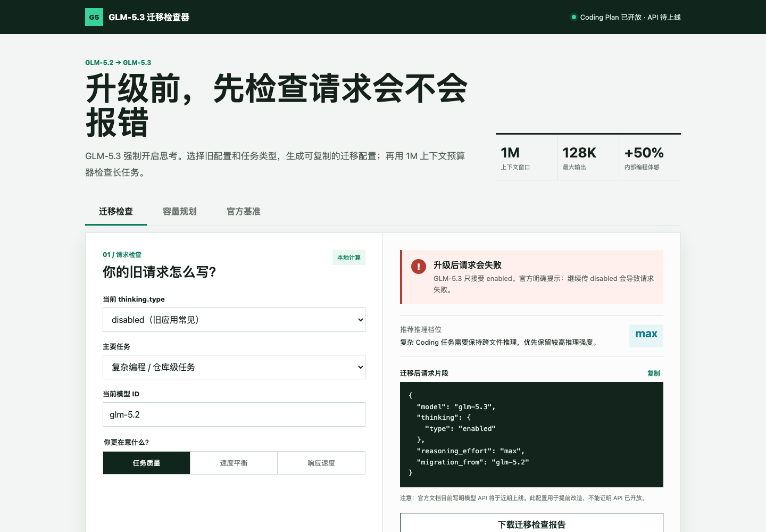Copy the migrated request snippet via 复制
Viewport: 766px width, 532px height.
(654, 373)
